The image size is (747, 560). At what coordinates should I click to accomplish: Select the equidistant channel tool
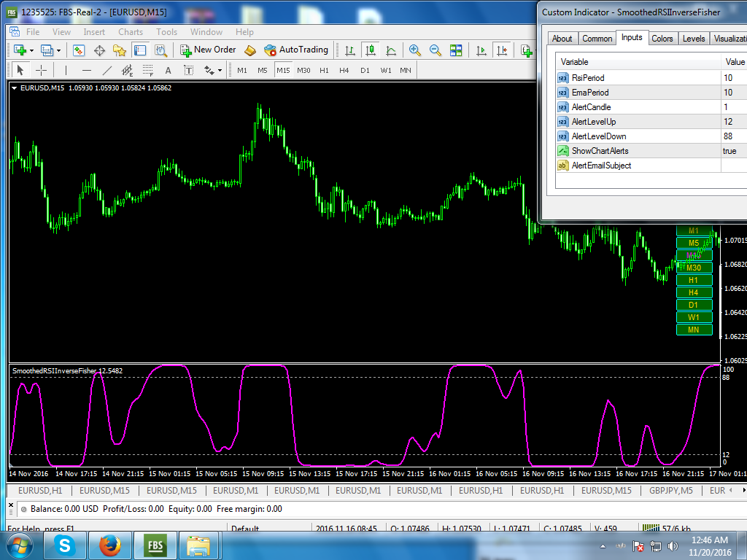127,71
